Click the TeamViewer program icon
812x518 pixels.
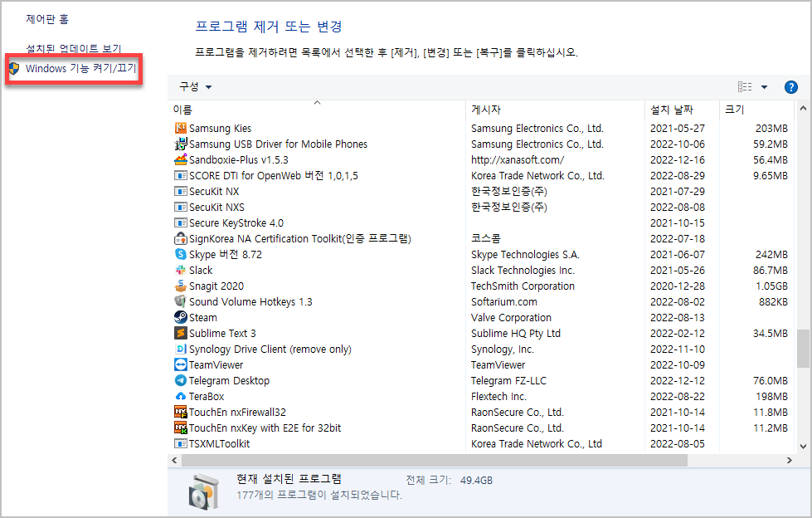coord(180,364)
